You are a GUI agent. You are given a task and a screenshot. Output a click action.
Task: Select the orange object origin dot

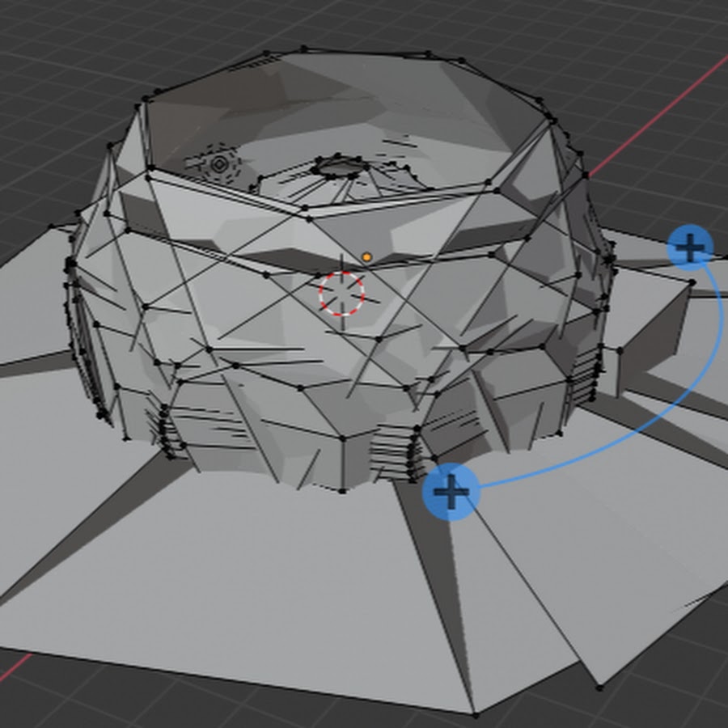[366, 257]
